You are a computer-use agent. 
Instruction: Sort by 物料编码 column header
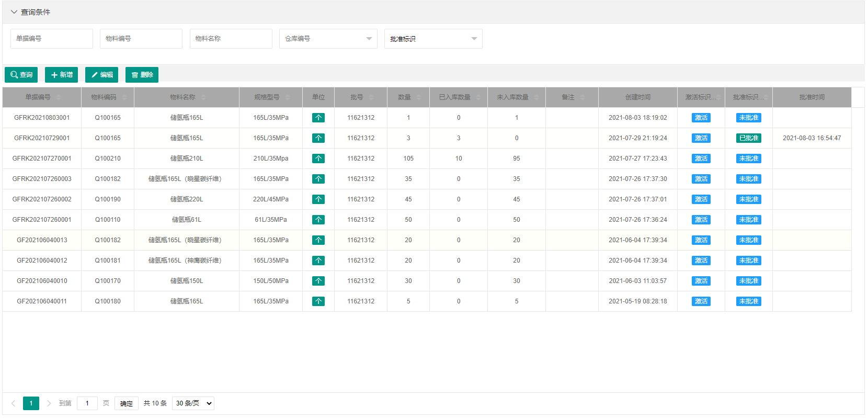(x=108, y=97)
